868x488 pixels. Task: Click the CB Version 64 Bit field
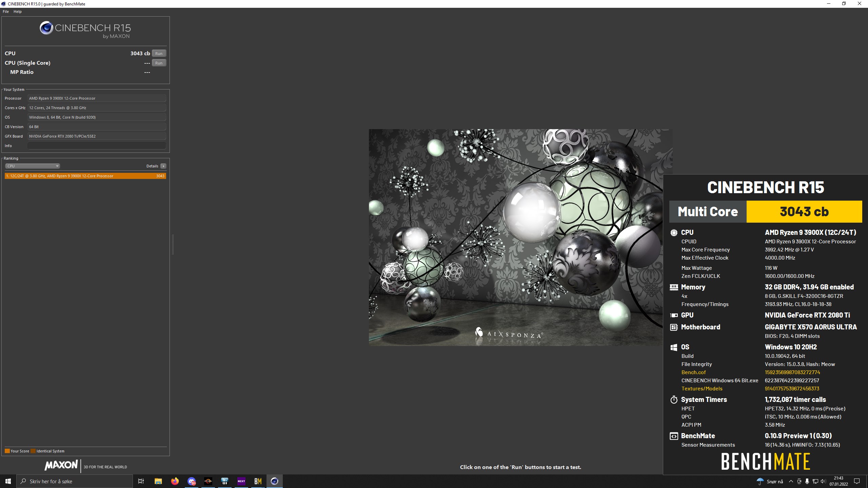(97, 127)
